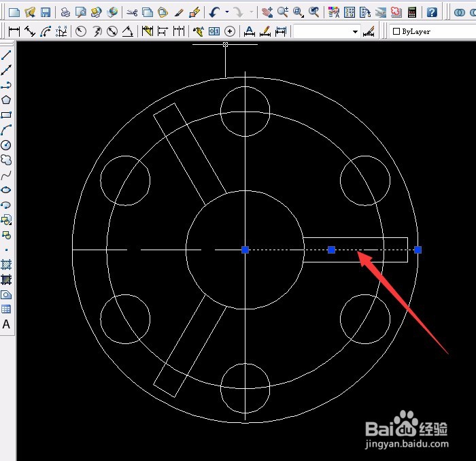Select the Ellipse tool
Screen dimensions: 476x461
point(6,190)
